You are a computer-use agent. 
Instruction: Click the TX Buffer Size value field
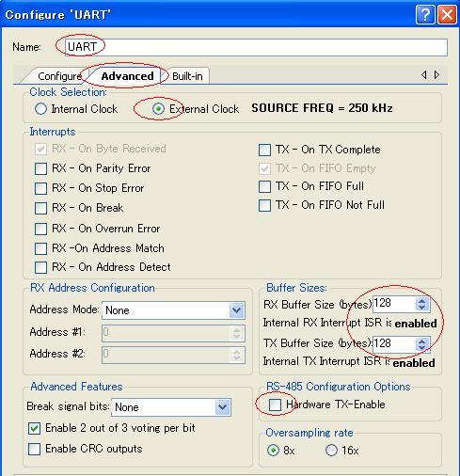pyautogui.click(x=394, y=344)
